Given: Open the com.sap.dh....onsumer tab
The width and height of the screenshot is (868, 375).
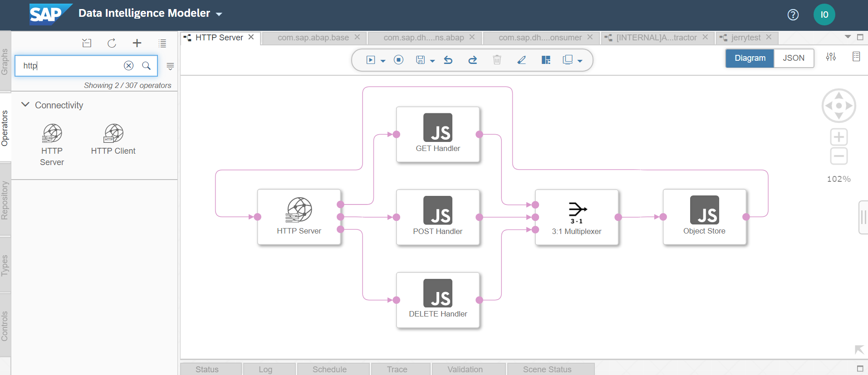Looking at the screenshot, I should (540, 38).
